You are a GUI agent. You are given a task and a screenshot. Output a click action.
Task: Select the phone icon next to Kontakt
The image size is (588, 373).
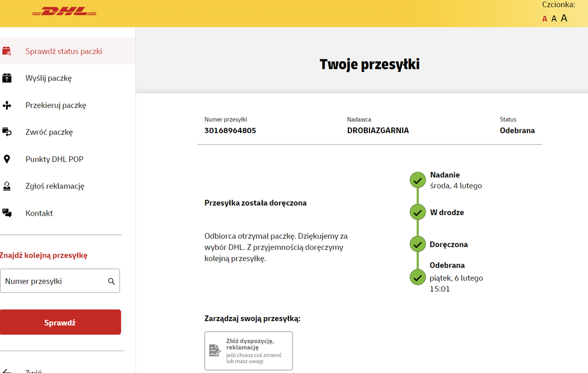tap(8, 213)
